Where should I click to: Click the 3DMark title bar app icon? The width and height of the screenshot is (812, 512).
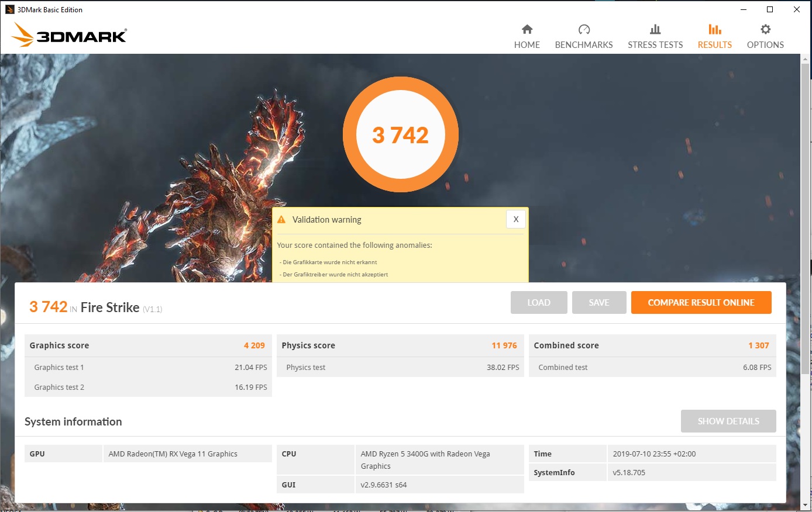click(x=9, y=9)
